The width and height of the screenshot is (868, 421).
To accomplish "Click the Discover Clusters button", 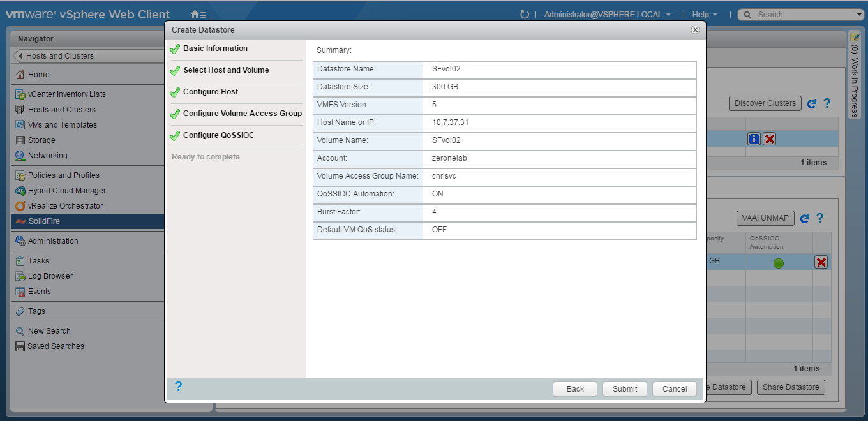I will [765, 103].
